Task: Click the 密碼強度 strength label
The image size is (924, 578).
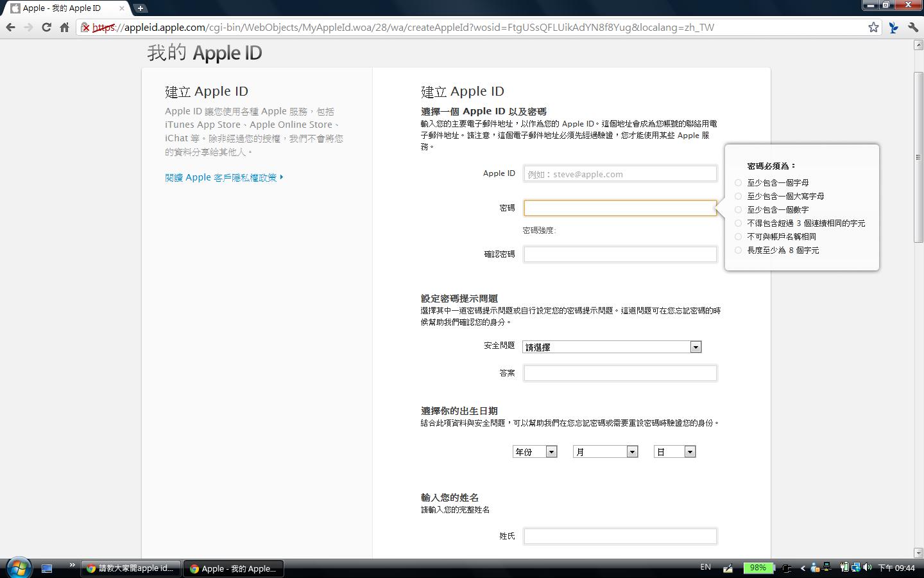Action: [x=539, y=230]
